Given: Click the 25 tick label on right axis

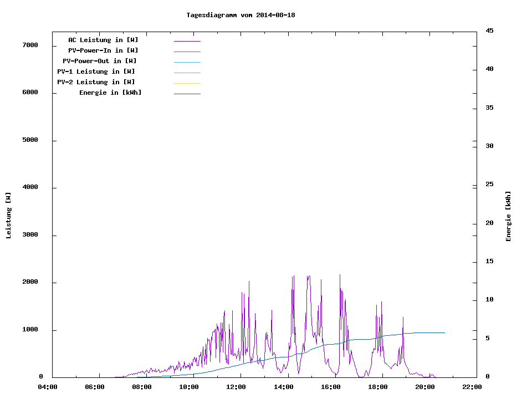Looking at the screenshot, I should click(489, 185).
